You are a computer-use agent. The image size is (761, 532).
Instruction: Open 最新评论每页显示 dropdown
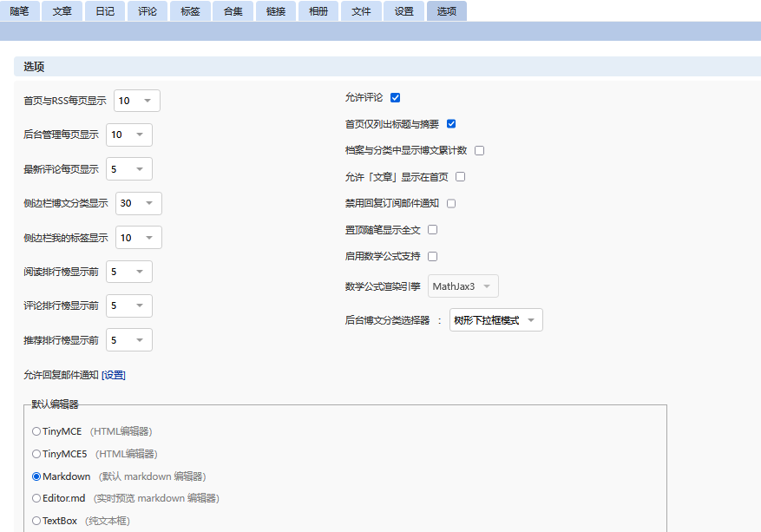tap(129, 169)
